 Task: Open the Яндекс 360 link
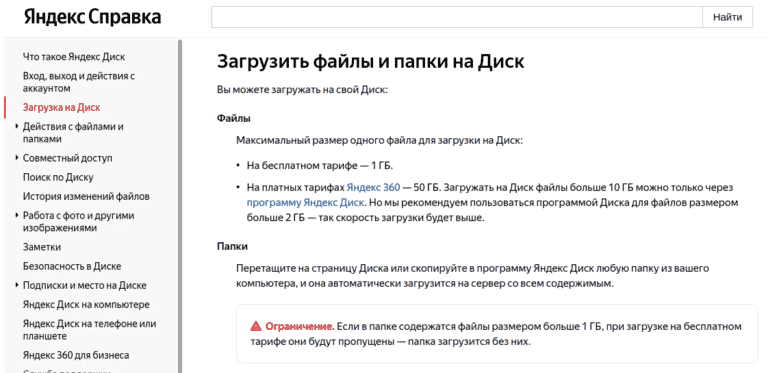point(373,187)
